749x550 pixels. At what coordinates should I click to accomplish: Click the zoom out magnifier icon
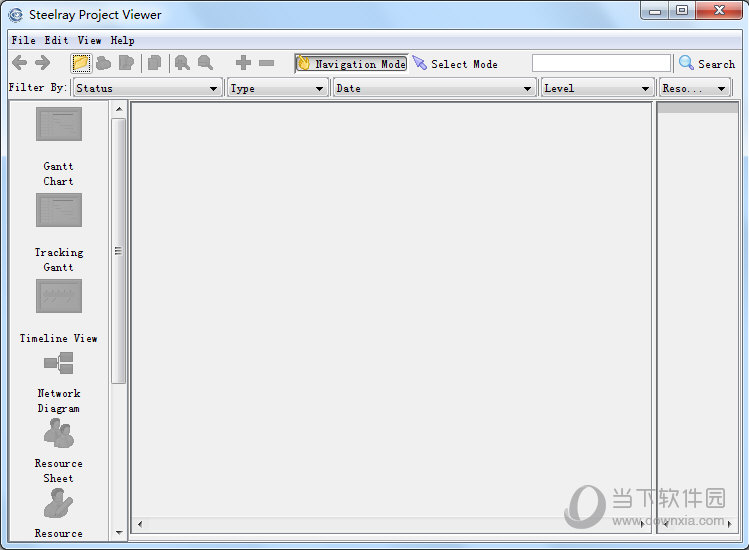(205, 63)
